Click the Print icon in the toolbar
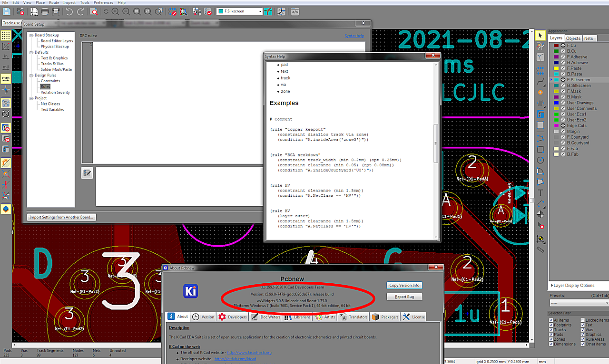 point(44,11)
